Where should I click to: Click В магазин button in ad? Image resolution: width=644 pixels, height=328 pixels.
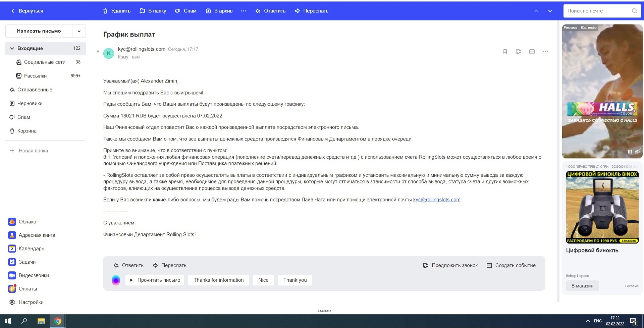582,286
